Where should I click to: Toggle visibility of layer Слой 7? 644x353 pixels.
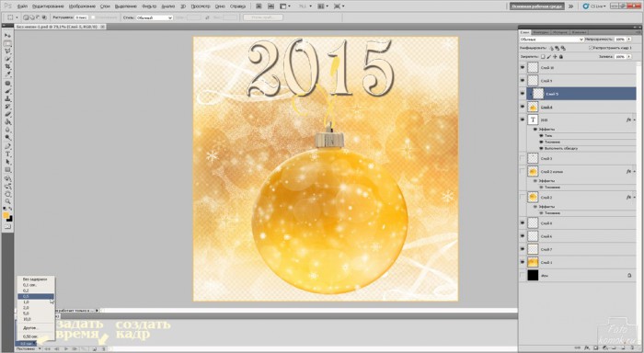[523, 249]
